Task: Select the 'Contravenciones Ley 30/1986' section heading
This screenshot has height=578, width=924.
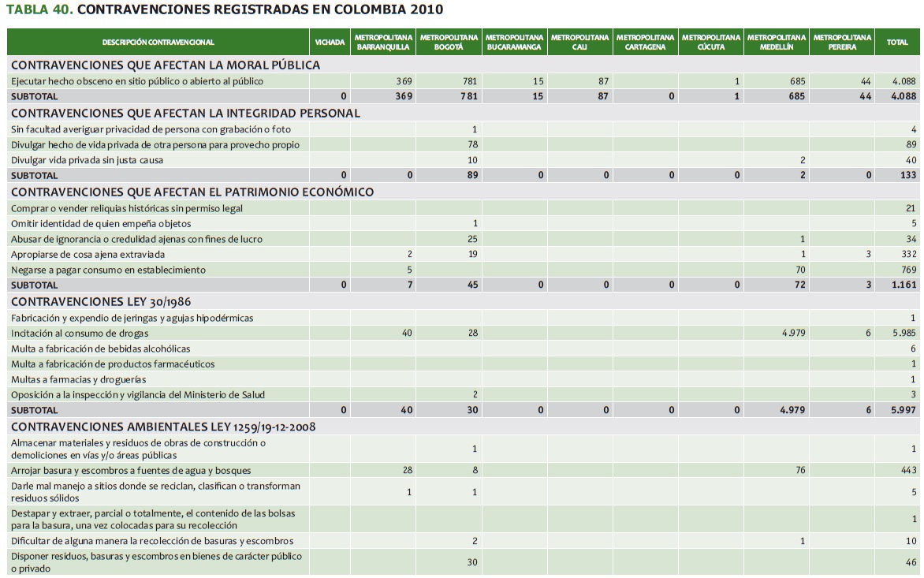Action: (x=101, y=301)
